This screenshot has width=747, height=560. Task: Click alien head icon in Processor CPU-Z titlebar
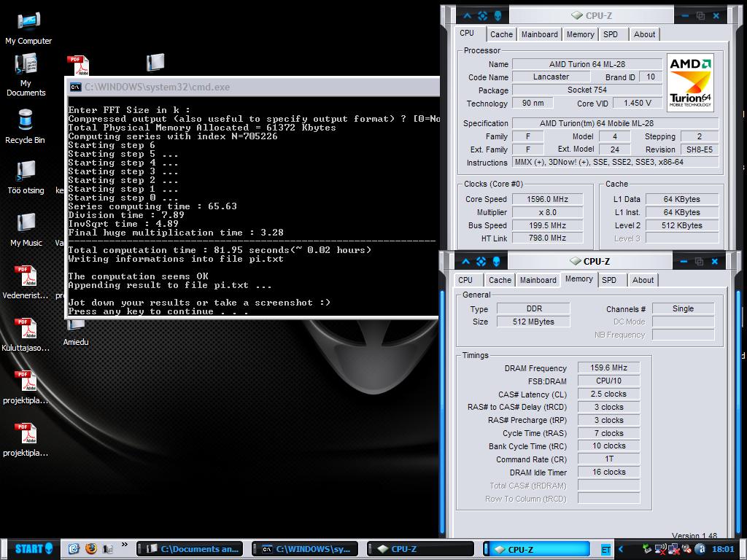tap(498, 16)
